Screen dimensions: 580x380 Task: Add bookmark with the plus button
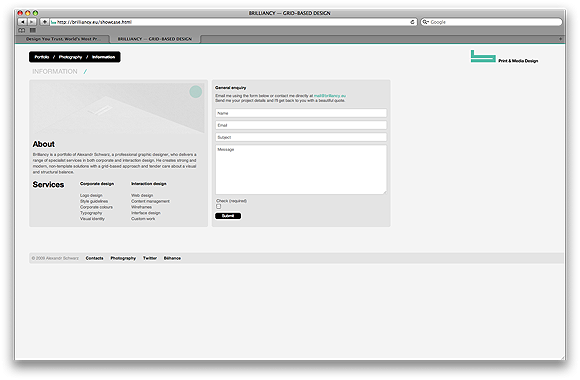(x=44, y=22)
